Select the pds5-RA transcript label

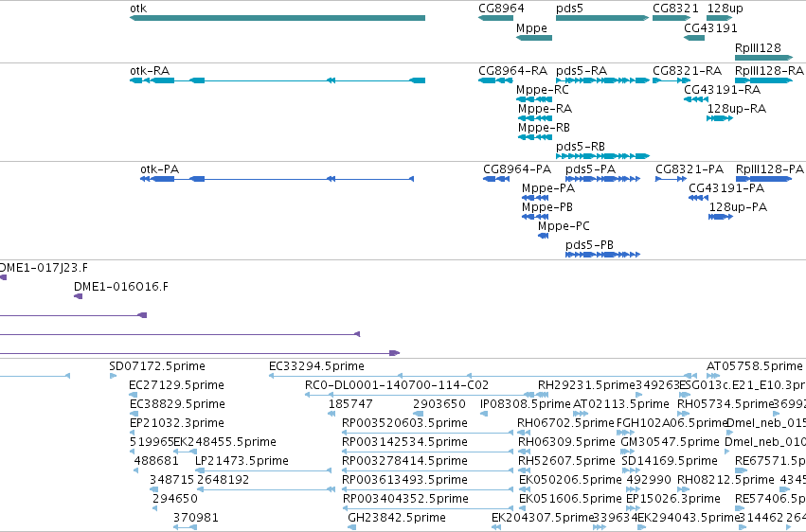tap(582, 70)
